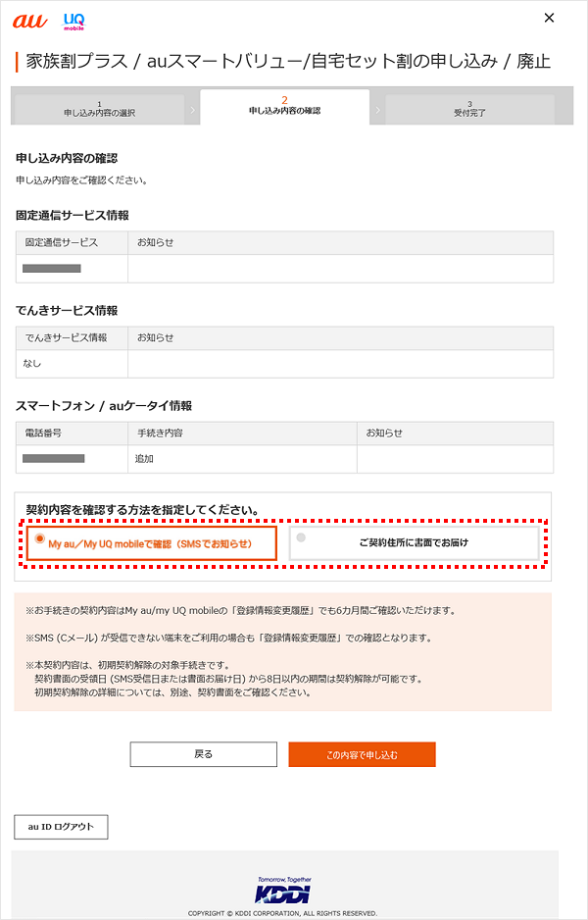Screen dimensions: 588x920
Task: Open step 3 受付完了 tab
Action: pos(469,109)
